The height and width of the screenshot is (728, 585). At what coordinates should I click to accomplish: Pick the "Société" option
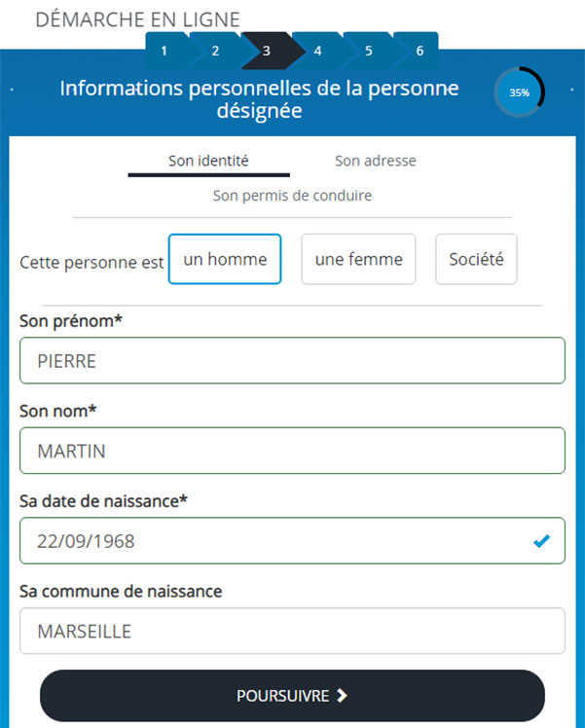click(476, 259)
